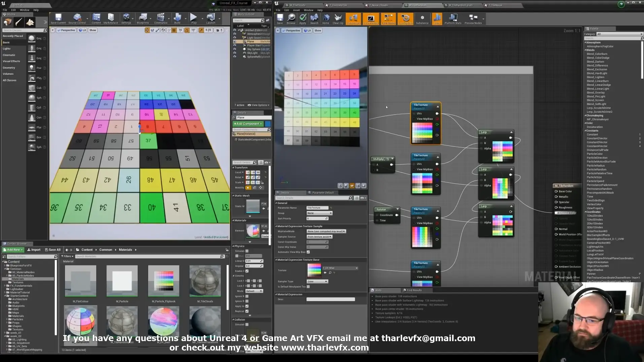Switch to the T_Noise_Clouds tab
Screen dimensions: 644x362
pyautogui.click(x=379, y=5)
